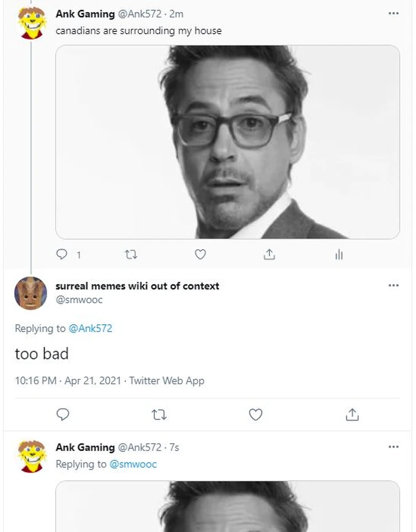The image size is (416, 532).
Task: Reply to Ank Gaming's first tweet
Action: (63, 254)
